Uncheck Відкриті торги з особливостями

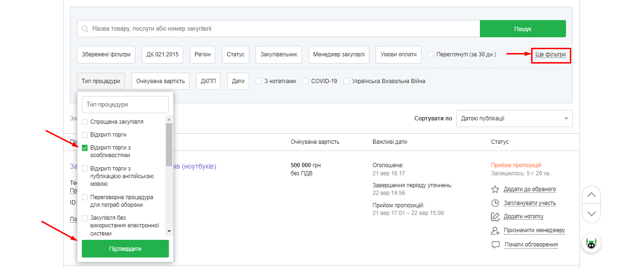[x=85, y=148]
